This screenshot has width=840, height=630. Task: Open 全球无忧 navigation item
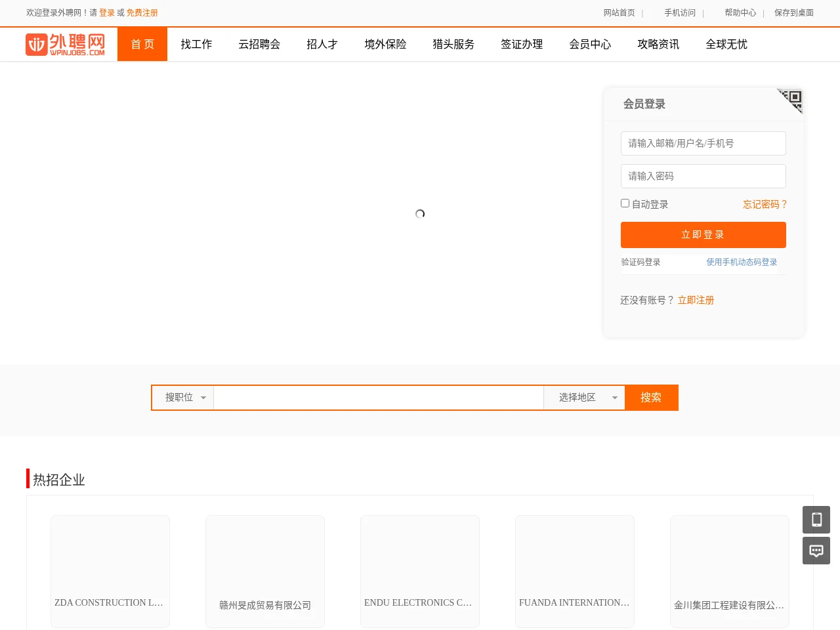tap(726, 45)
